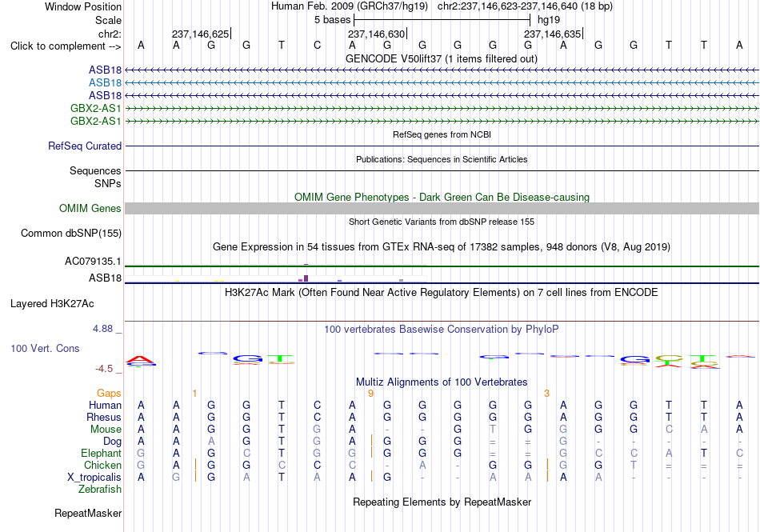The image size is (760, 532).
Task: Click the orange gap count '1'
Action: point(194,393)
